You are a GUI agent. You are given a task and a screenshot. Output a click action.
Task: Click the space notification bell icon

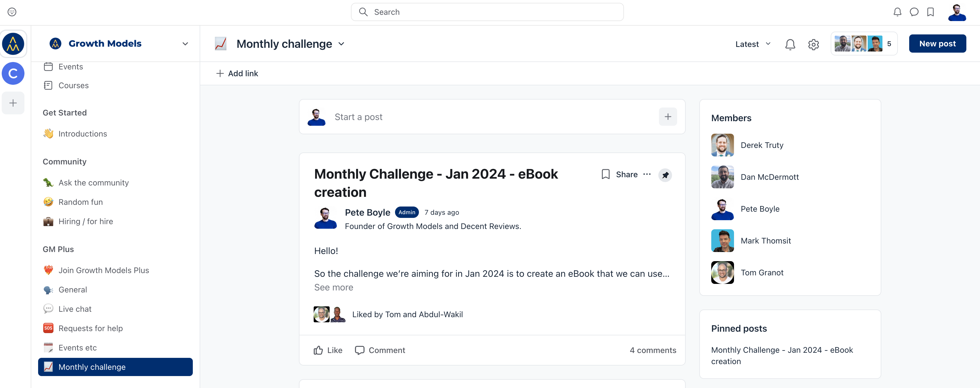click(x=790, y=44)
